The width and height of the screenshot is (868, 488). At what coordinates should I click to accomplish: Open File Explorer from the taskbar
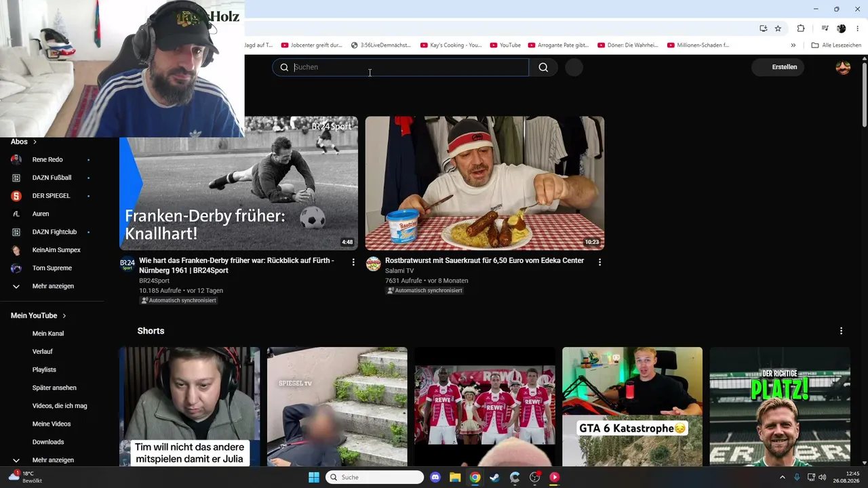[x=455, y=477]
